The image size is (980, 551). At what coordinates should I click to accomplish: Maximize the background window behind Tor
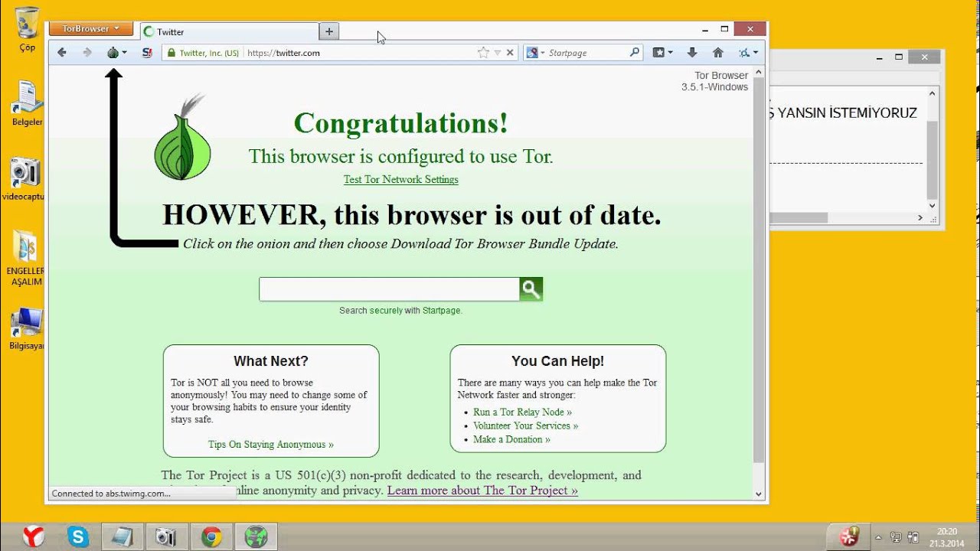[899, 57]
